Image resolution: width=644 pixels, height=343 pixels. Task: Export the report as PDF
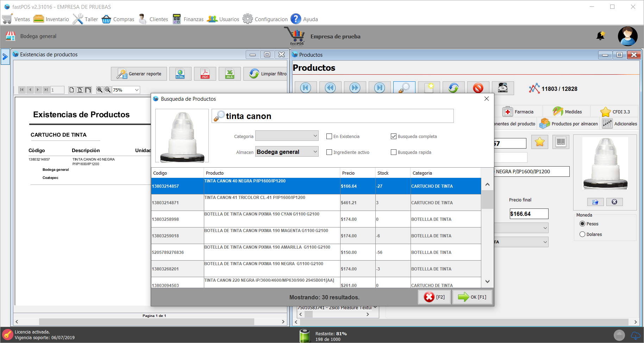point(205,74)
